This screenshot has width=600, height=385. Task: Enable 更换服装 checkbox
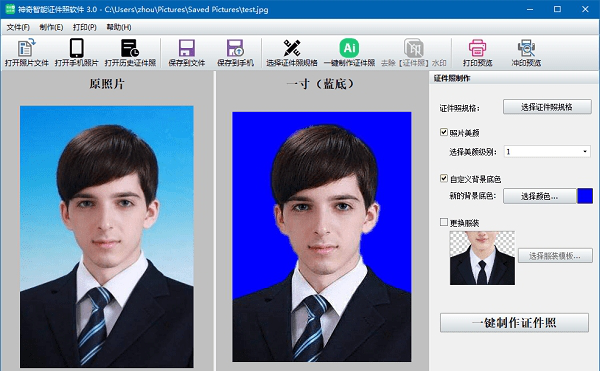point(444,222)
